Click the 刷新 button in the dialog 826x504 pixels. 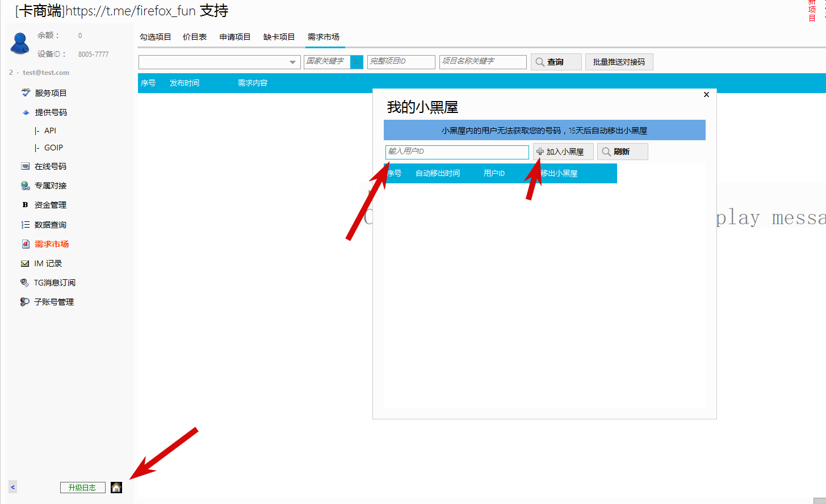point(623,152)
